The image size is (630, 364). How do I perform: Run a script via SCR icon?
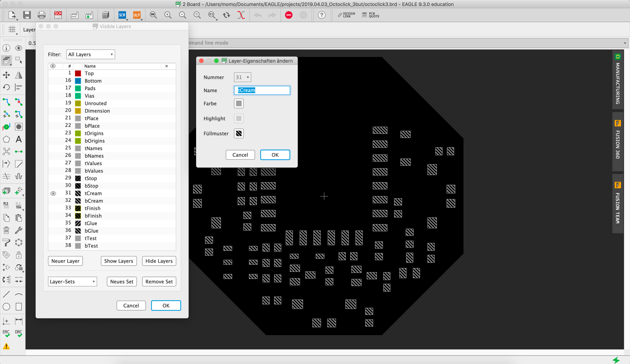(x=122, y=15)
